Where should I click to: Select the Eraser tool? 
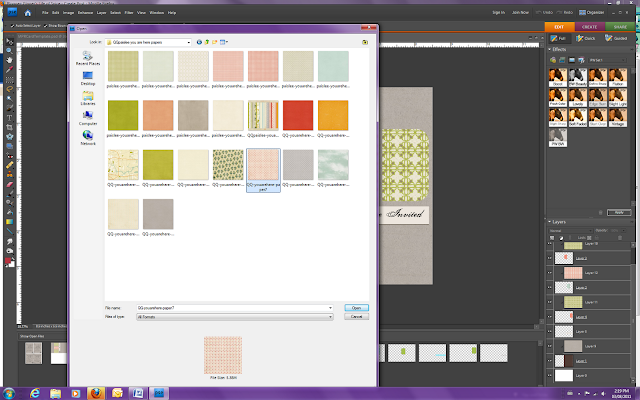[x=9, y=184]
